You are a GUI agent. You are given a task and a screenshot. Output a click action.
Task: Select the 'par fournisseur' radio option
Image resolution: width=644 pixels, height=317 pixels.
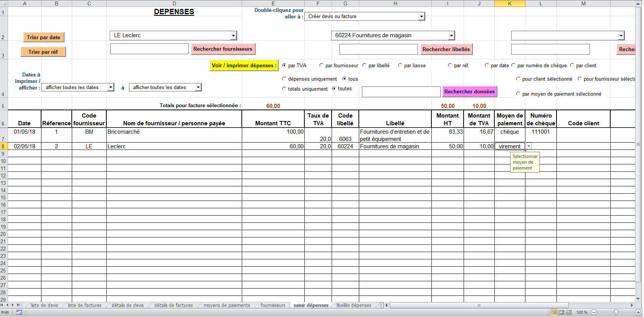pos(322,65)
